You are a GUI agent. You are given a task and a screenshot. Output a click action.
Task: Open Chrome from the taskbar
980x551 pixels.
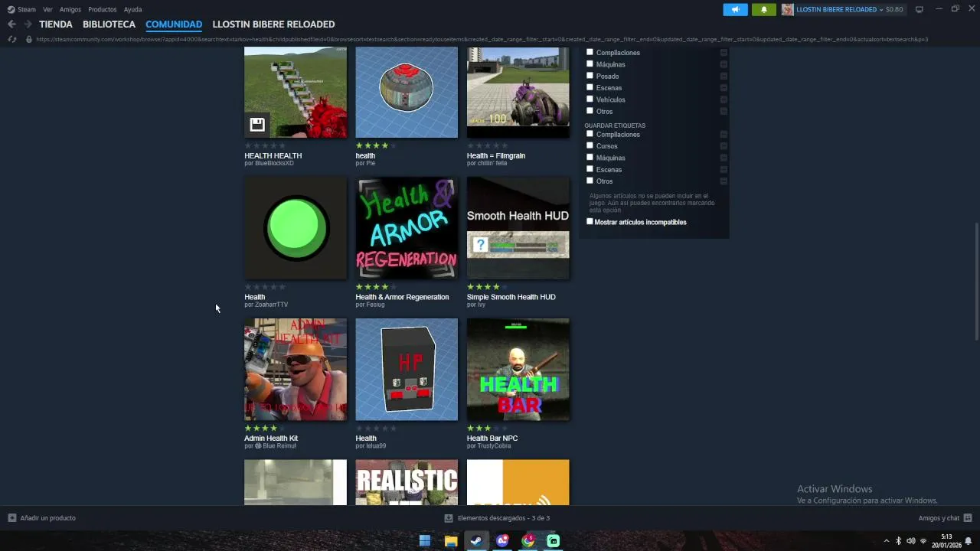click(528, 541)
